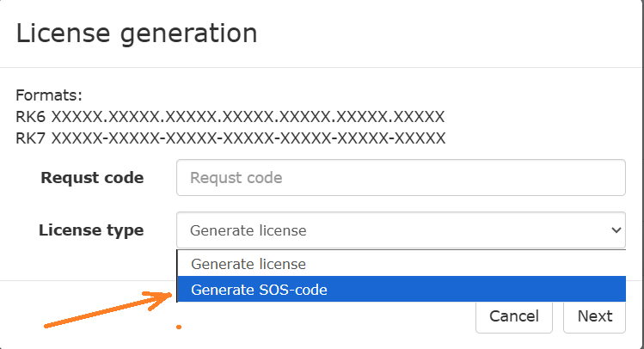Select the Generate license list option
This screenshot has width=644, height=349.
click(x=248, y=264)
